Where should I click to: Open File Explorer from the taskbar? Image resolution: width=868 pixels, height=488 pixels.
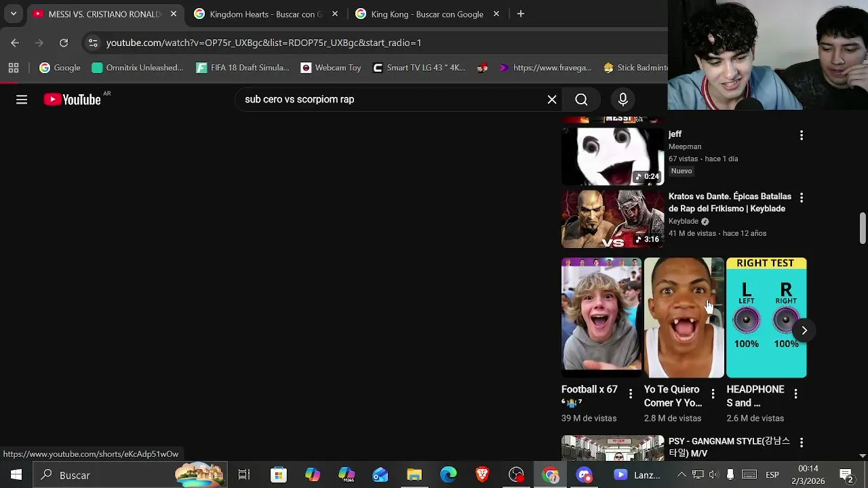pos(414,475)
